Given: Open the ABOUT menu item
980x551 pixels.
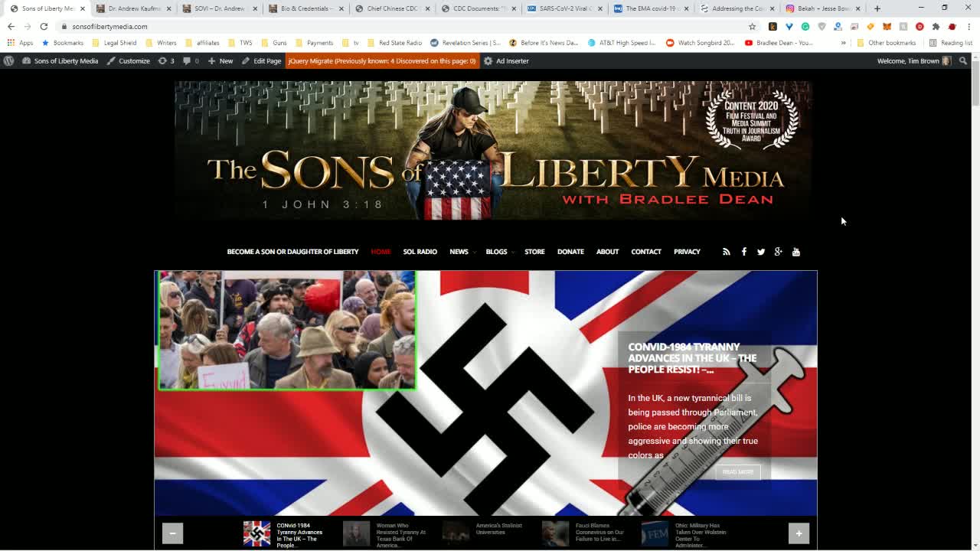Looking at the screenshot, I should 607,252.
